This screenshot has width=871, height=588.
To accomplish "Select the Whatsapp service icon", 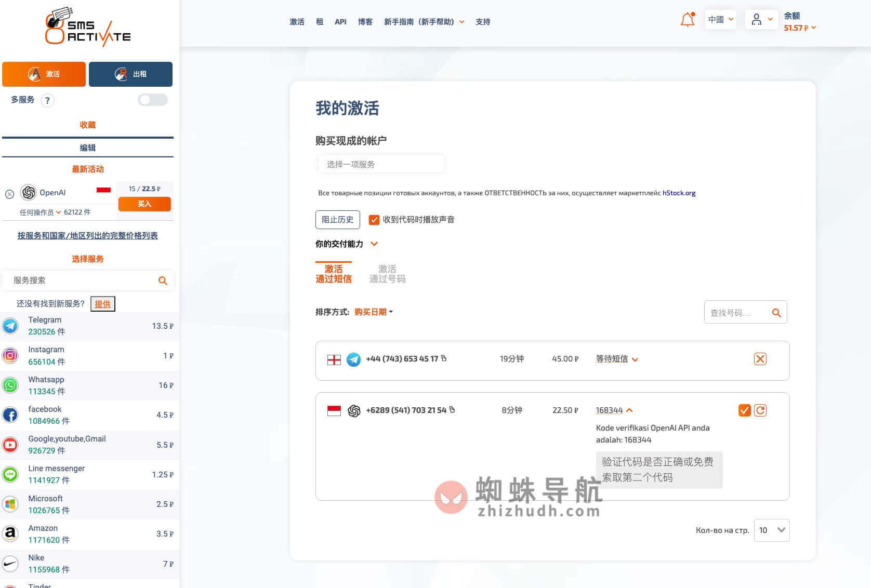I will point(10,385).
